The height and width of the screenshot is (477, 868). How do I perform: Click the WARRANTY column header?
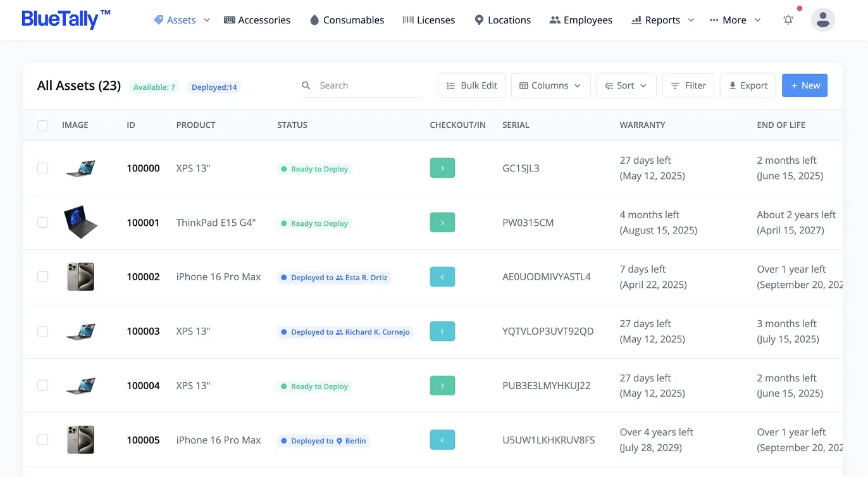pos(642,125)
